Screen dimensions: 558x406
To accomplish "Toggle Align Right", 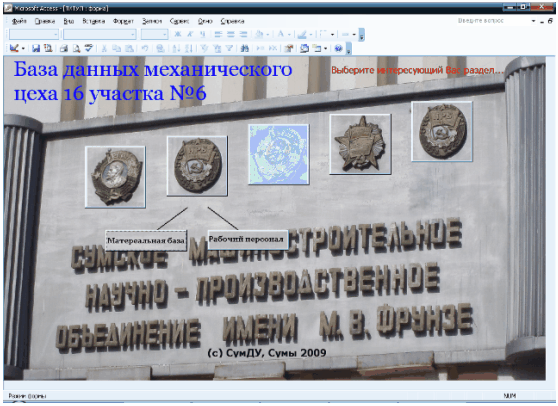I will tap(243, 34).
